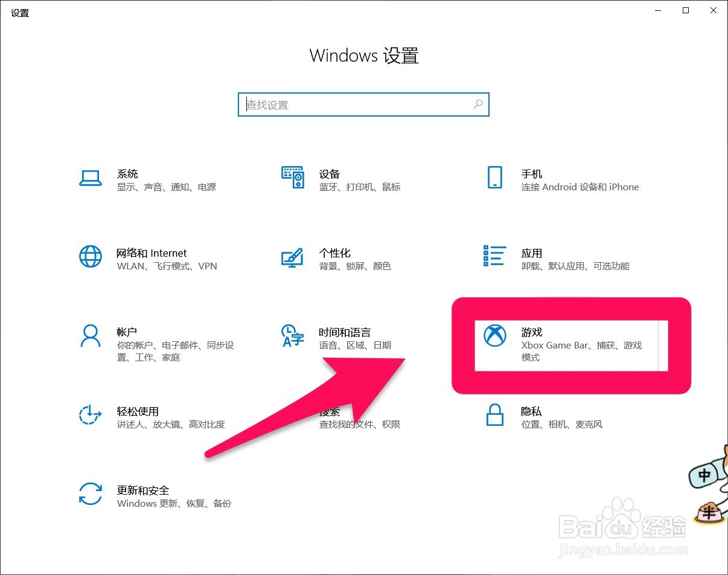
Task: Click the Apps list icon
Action: coord(494,255)
